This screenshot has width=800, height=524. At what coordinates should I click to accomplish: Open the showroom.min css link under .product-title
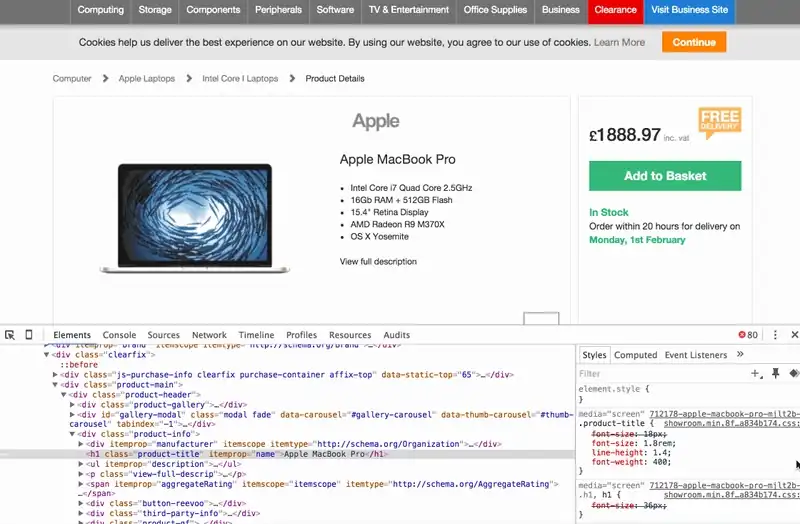(731, 423)
